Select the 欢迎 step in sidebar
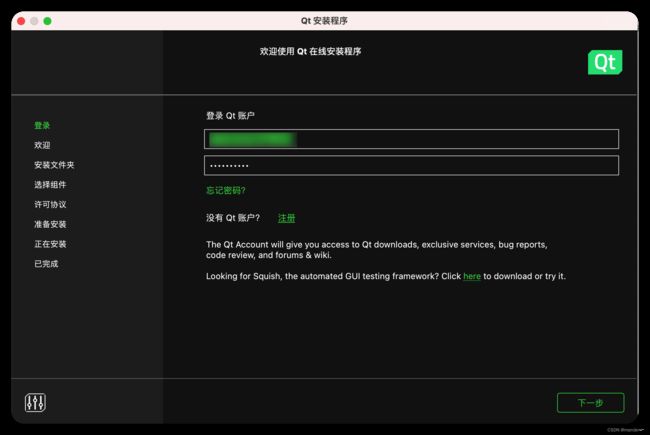This screenshot has width=650, height=435. 42,145
